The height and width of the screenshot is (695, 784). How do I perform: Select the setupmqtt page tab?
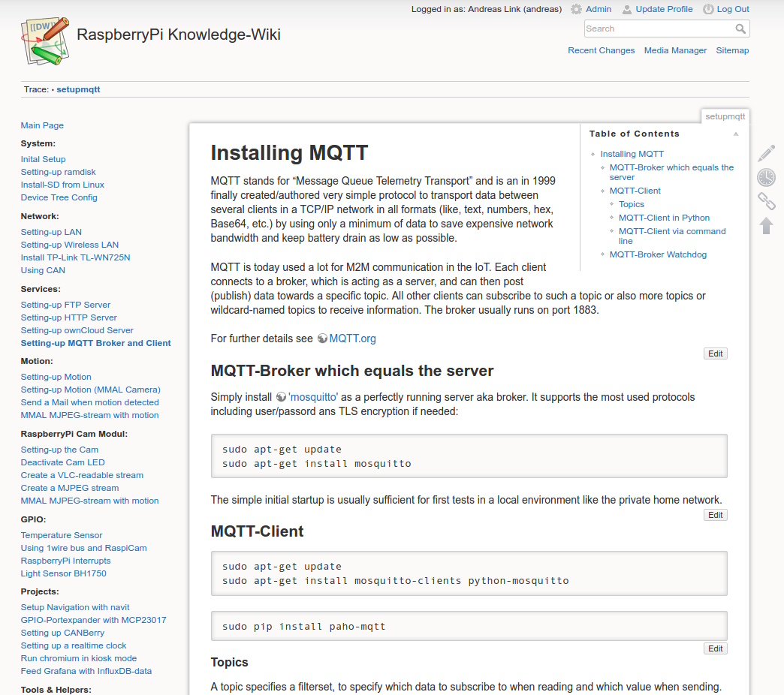click(x=725, y=116)
